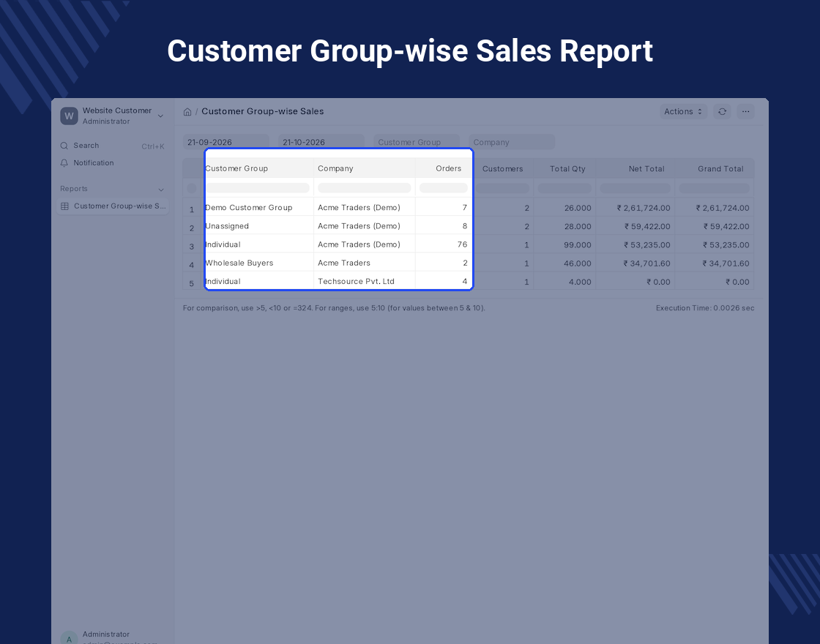
Task: Click the Grand Total column header
Action: point(720,169)
